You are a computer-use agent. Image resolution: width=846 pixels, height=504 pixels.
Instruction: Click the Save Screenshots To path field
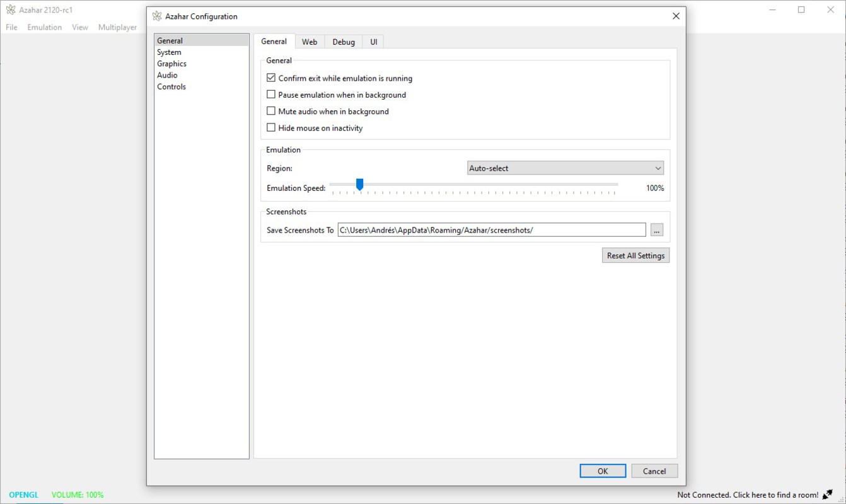[x=492, y=230]
